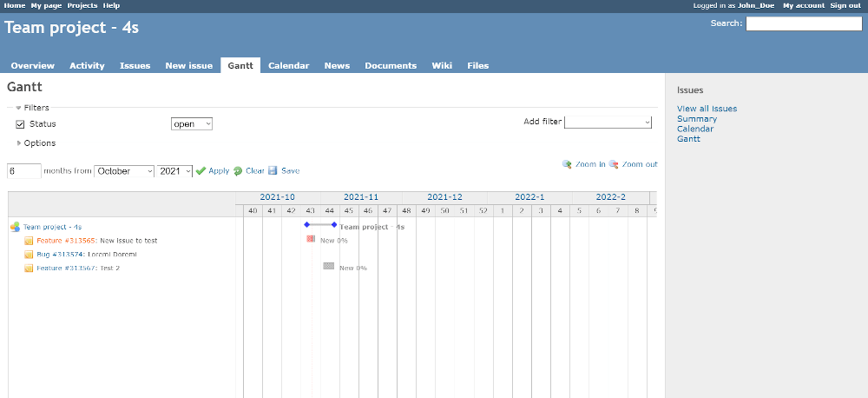Click the Search input field
The height and width of the screenshot is (398, 868).
(x=804, y=24)
